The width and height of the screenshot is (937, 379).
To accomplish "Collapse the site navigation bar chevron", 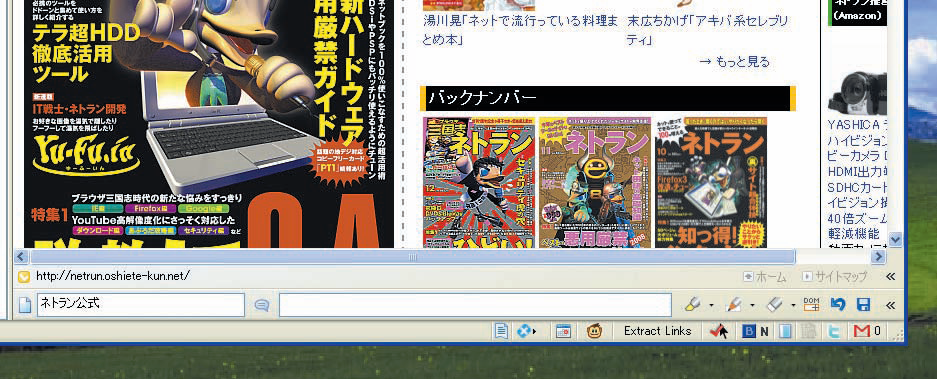I will pyautogui.click(x=890, y=277).
